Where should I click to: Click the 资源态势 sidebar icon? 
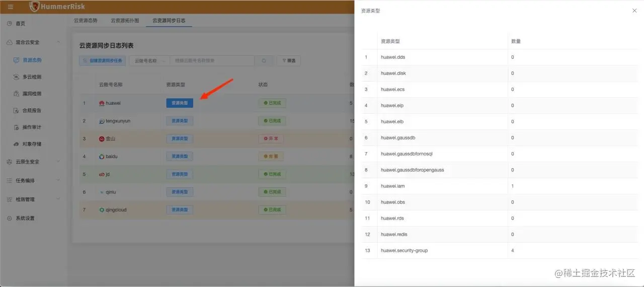point(17,60)
